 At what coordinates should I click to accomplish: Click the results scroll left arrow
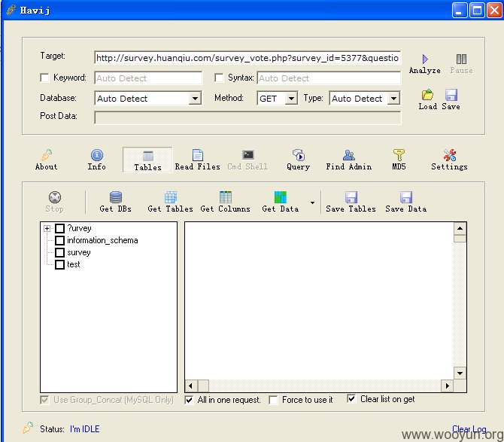pyautogui.click(x=191, y=386)
